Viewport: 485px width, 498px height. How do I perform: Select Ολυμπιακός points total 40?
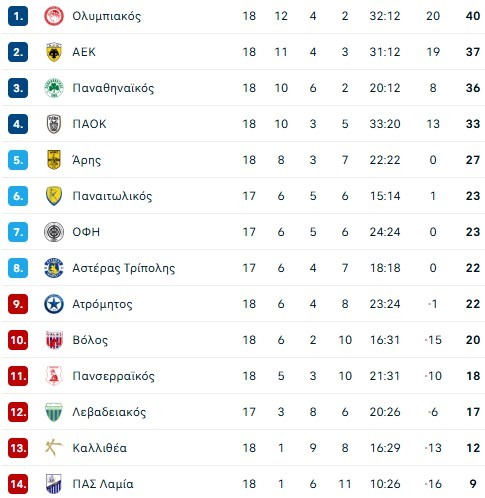click(x=473, y=16)
